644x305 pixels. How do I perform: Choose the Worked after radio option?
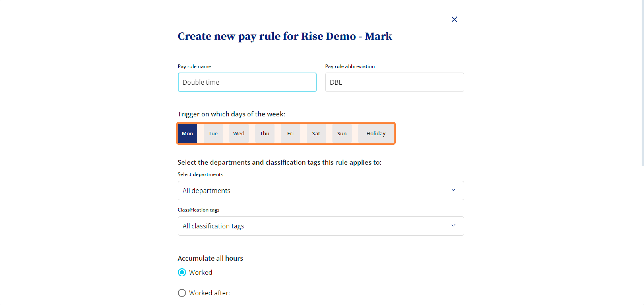[182, 293]
